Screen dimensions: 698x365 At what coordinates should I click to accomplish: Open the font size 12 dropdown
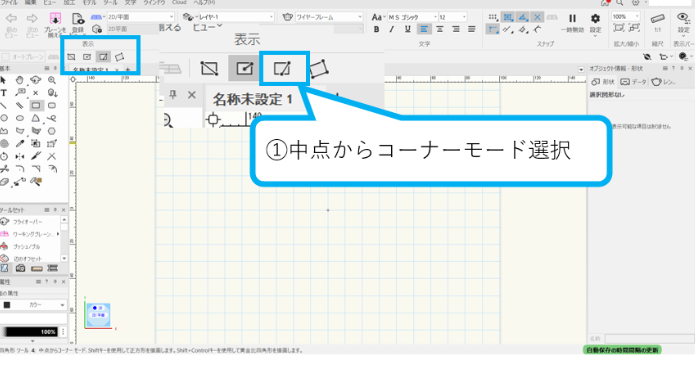(x=452, y=17)
